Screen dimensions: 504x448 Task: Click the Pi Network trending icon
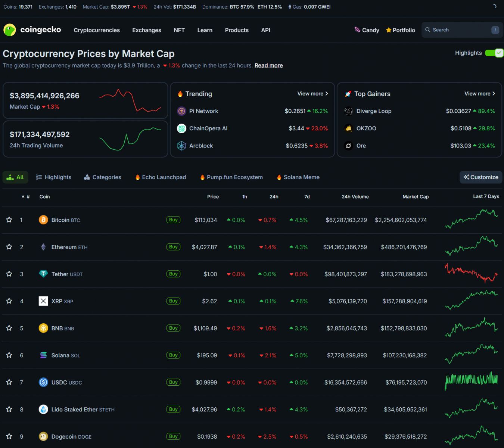click(181, 111)
